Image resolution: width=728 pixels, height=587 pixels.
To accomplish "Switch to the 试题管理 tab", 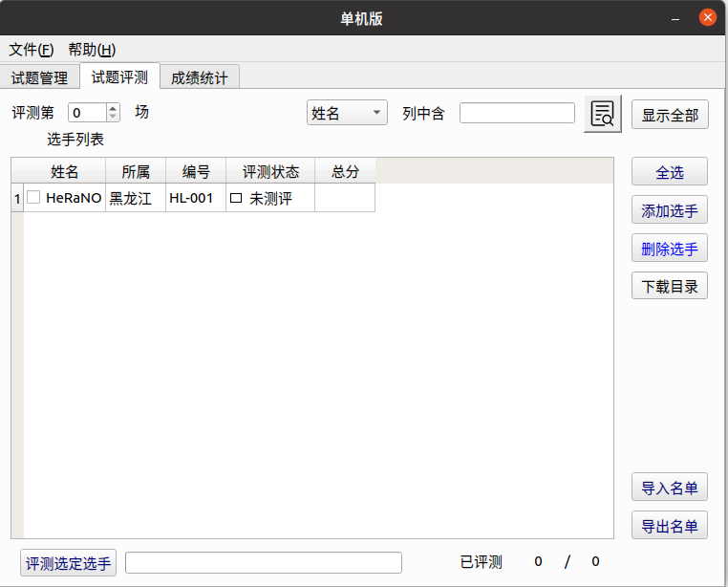I will click(x=39, y=77).
